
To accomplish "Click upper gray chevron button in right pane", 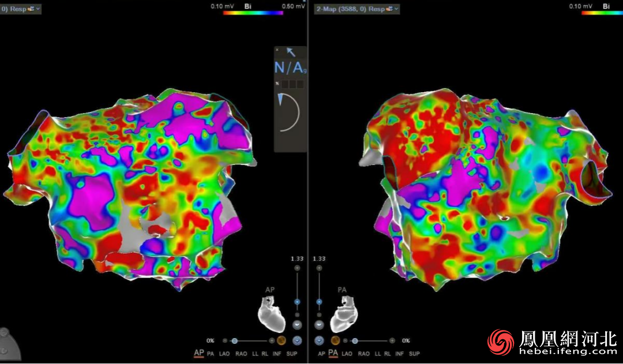I will 319,325.
